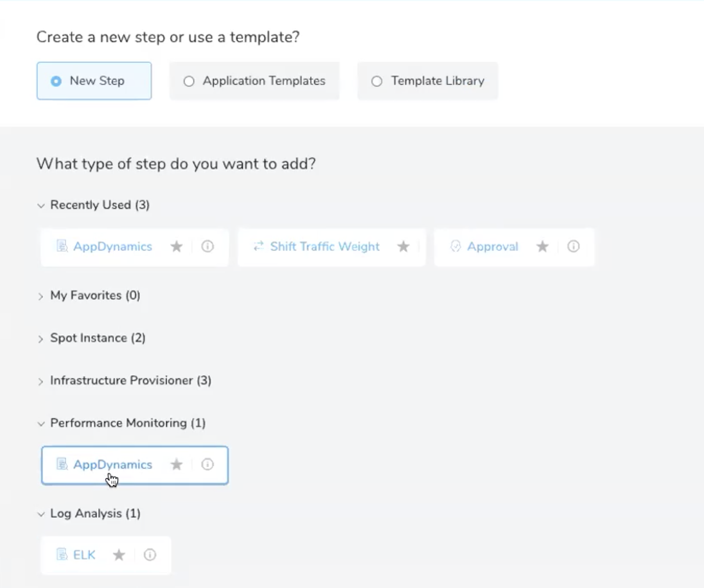This screenshot has height=588, width=704.
Task: Select the Template Library radio option
Action: pos(428,81)
